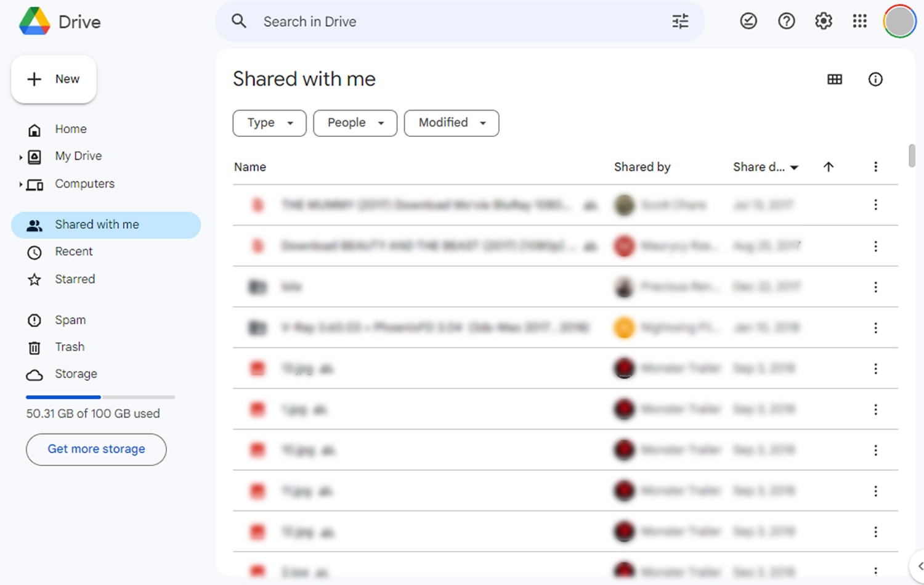This screenshot has width=924, height=585.
Task: Select Shared with me in the sidebar
Action: [x=96, y=224]
